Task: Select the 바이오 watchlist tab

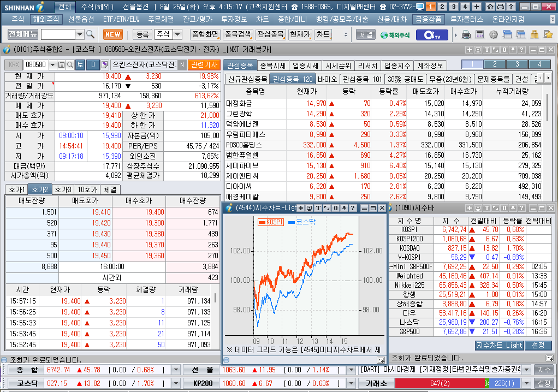Action: pyautogui.click(x=328, y=79)
